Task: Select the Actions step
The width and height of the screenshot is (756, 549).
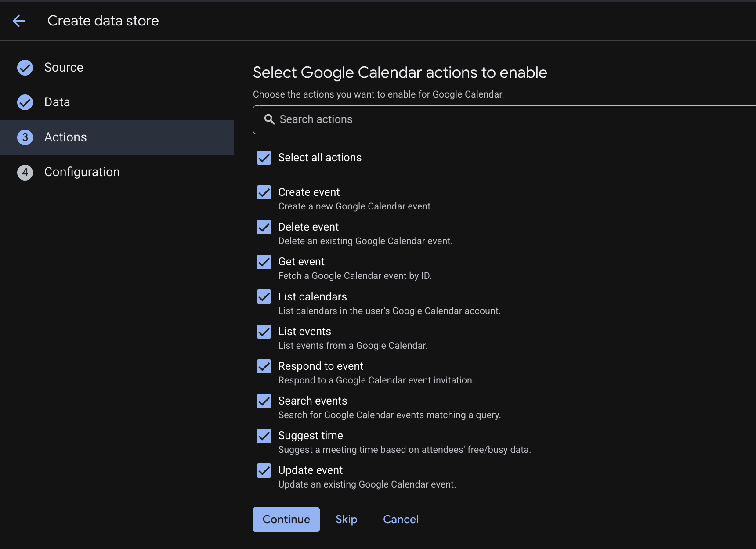Action: click(117, 137)
